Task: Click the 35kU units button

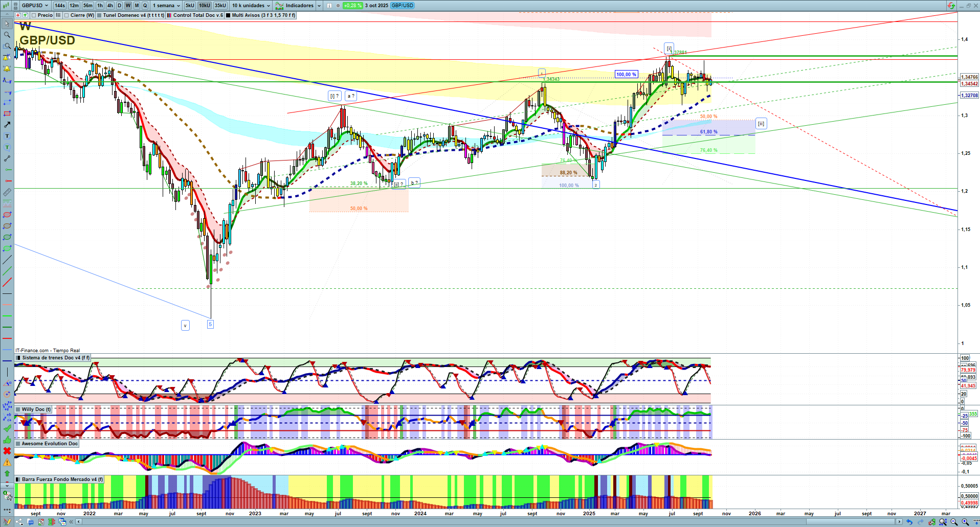Action: point(220,6)
